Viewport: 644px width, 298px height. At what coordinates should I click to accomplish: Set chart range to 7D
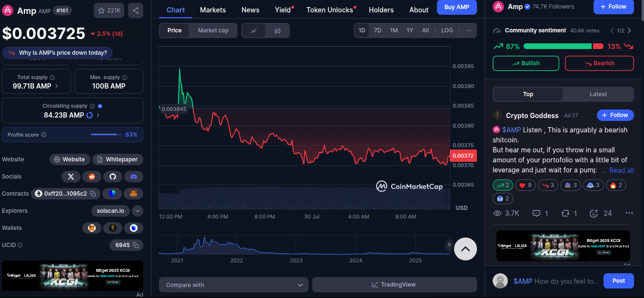[x=377, y=30]
